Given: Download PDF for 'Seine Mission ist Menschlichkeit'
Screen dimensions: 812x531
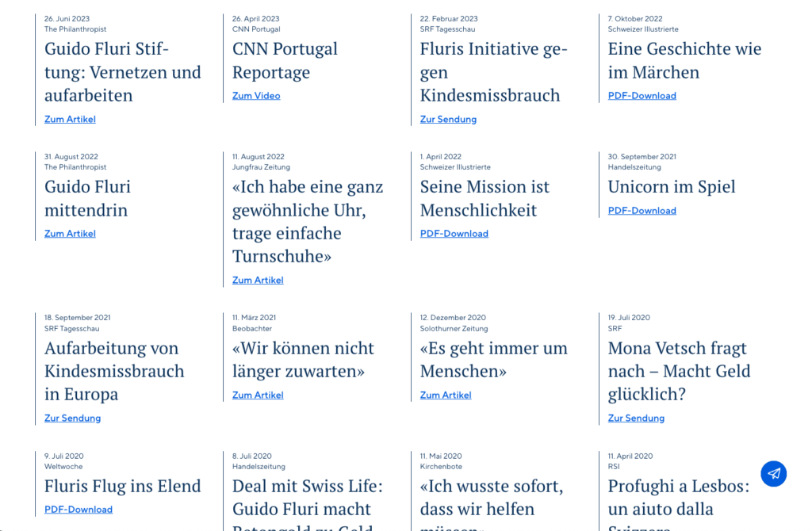Looking at the screenshot, I should (454, 234).
